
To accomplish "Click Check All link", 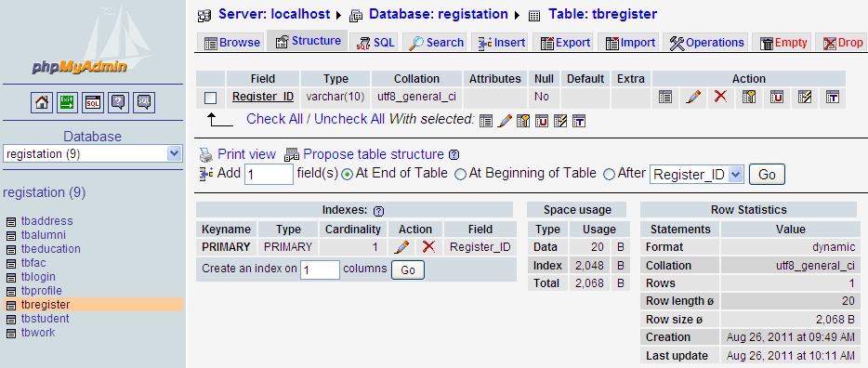I will [x=274, y=119].
